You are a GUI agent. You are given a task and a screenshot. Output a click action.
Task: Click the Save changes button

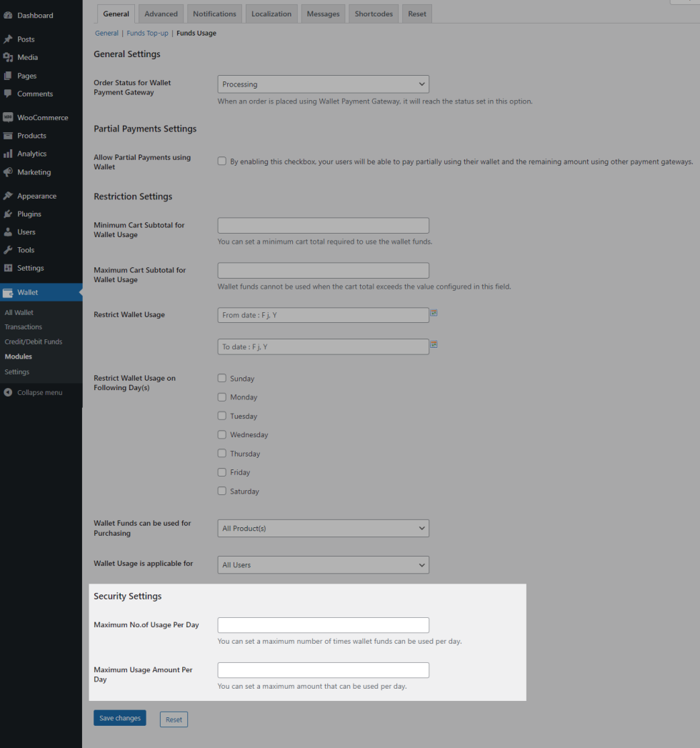point(120,718)
